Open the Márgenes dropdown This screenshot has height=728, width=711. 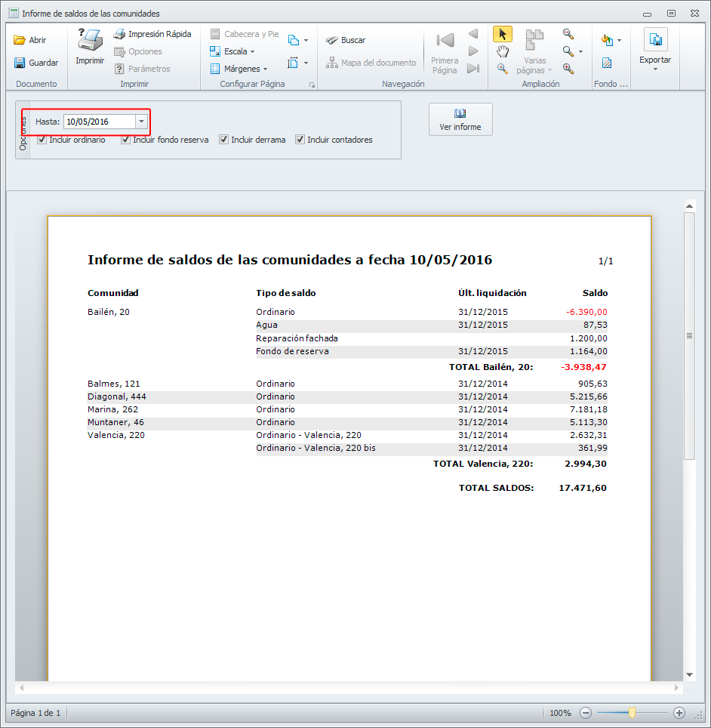239,69
